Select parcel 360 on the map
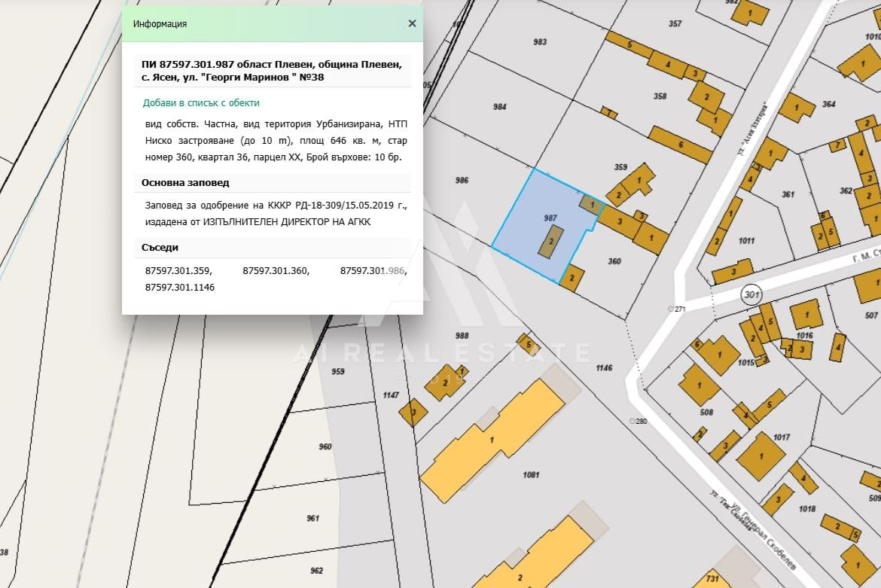Image resolution: width=881 pixels, height=588 pixels. coord(614,261)
